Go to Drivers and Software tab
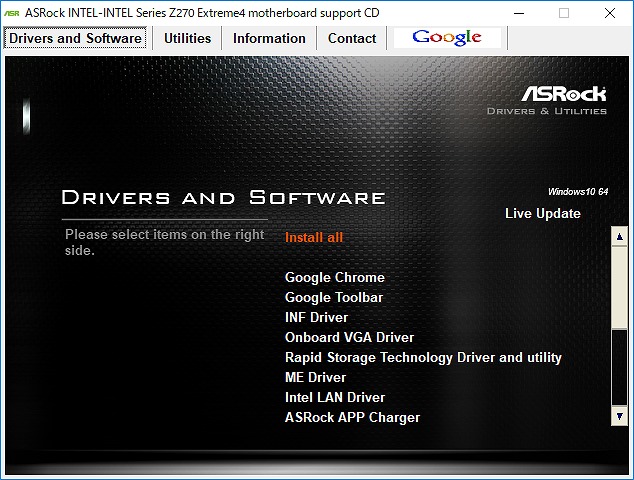Image resolution: width=634 pixels, height=480 pixels. (x=76, y=38)
